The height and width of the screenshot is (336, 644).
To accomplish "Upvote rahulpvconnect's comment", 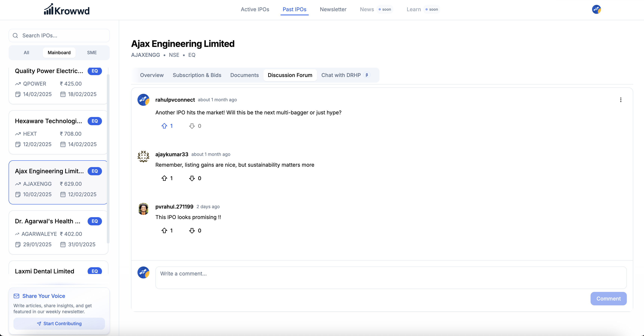I will click(164, 126).
